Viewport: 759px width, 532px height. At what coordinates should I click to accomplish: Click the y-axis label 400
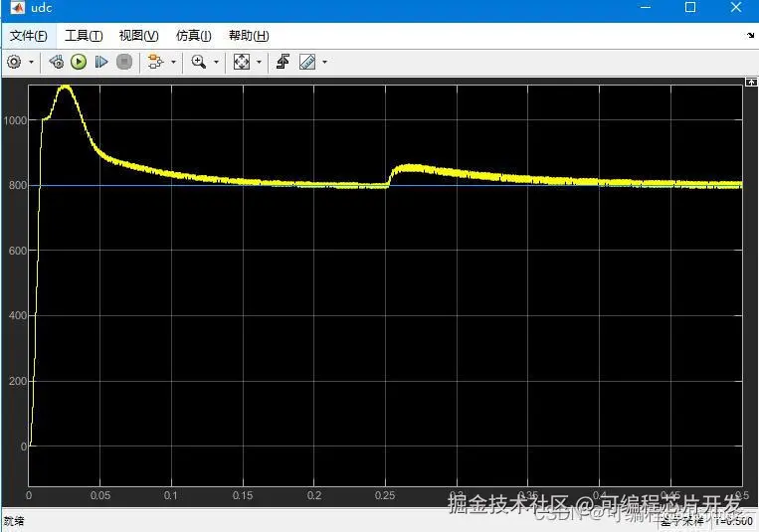click(18, 315)
